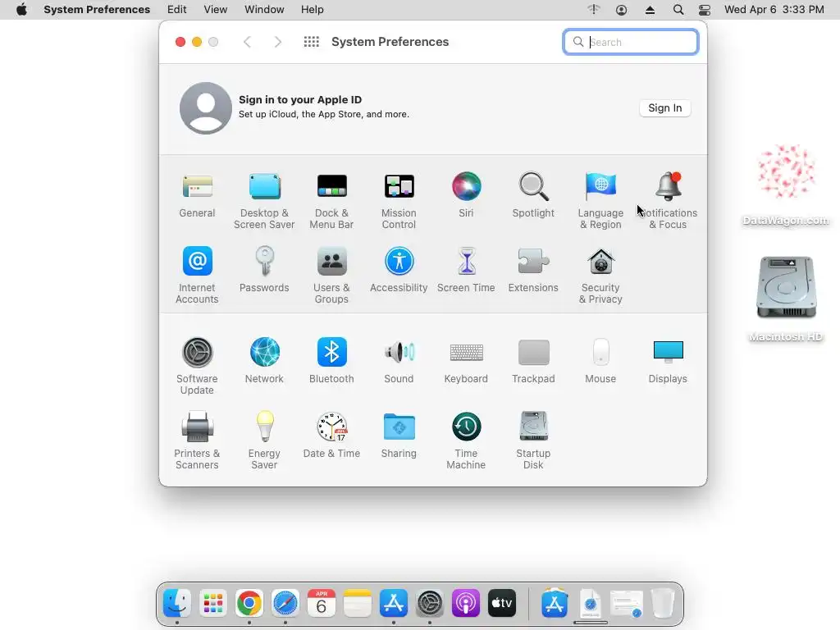Open Accessibility preferences
Screen dimensions: 840x630
399,269
